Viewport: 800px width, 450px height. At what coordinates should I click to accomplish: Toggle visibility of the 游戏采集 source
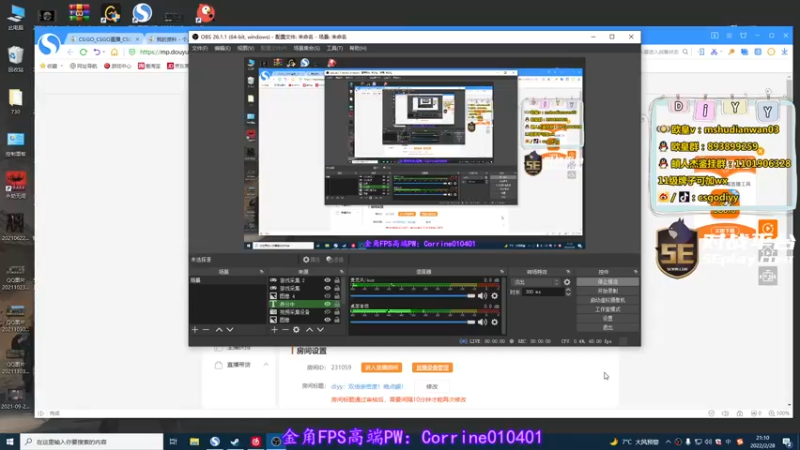coord(328,288)
